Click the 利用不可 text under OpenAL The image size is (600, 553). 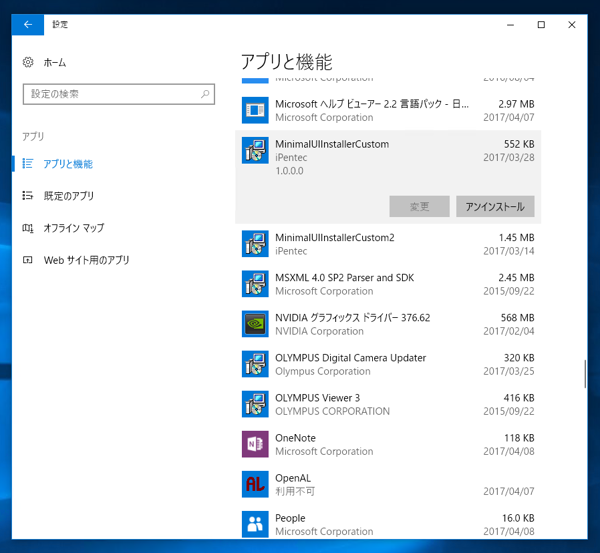[x=295, y=491]
